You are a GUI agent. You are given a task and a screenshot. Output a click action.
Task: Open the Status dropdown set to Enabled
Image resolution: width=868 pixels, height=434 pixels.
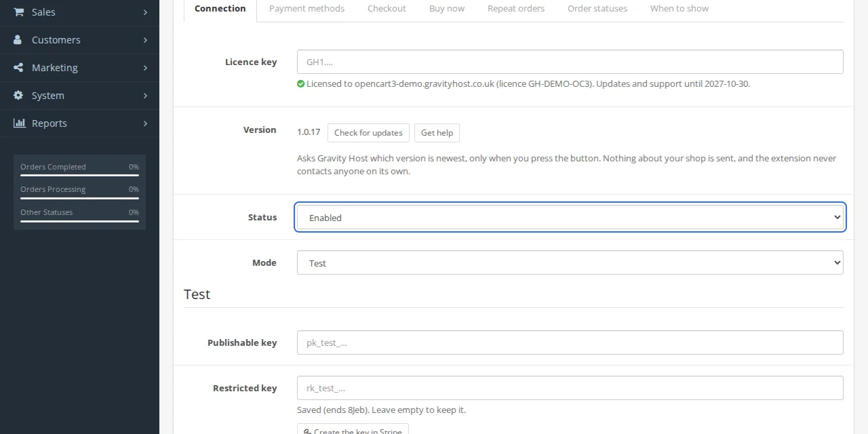point(570,217)
